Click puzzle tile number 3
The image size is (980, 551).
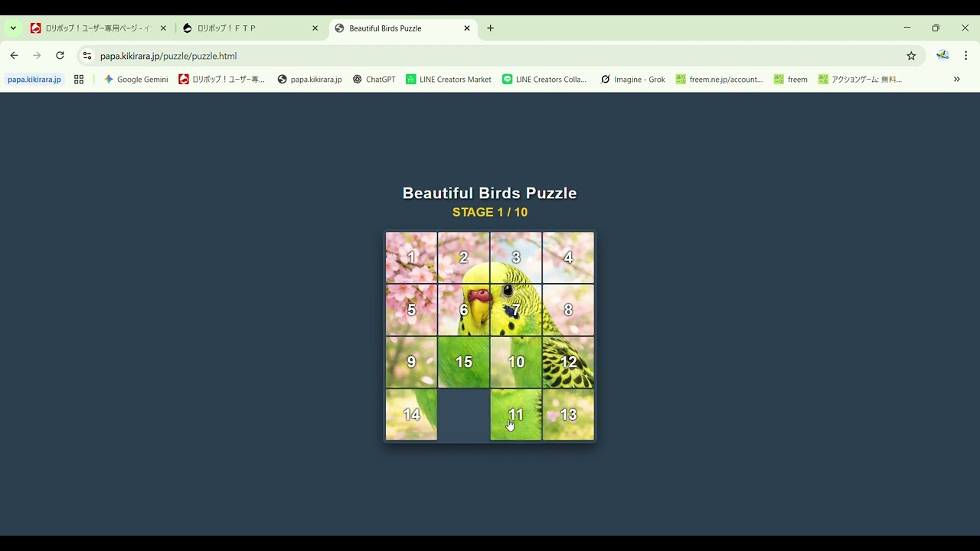click(516, 258)
